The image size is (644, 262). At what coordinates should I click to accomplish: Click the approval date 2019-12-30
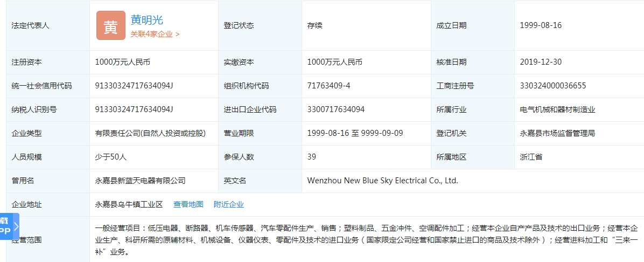(541, 62)
